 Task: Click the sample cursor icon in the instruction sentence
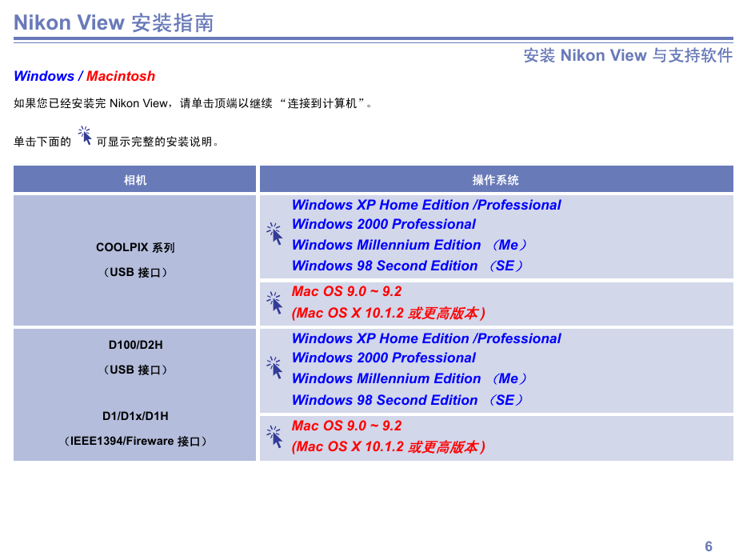pos(85,135)
